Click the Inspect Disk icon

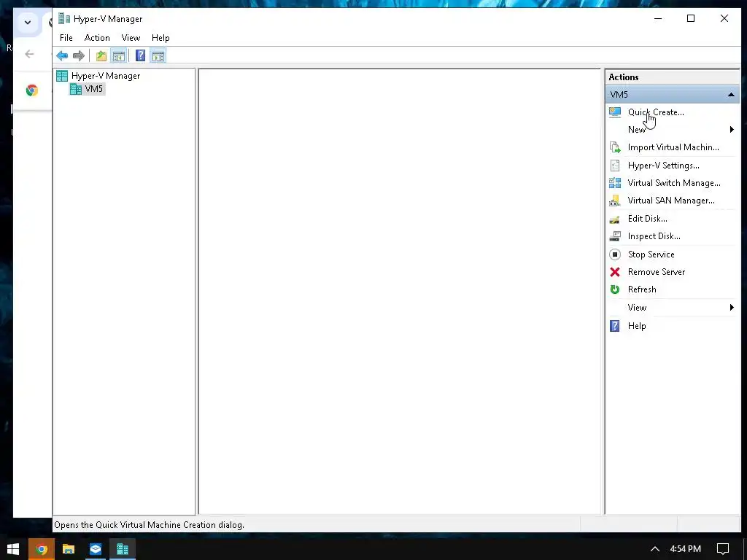(615, 236)
